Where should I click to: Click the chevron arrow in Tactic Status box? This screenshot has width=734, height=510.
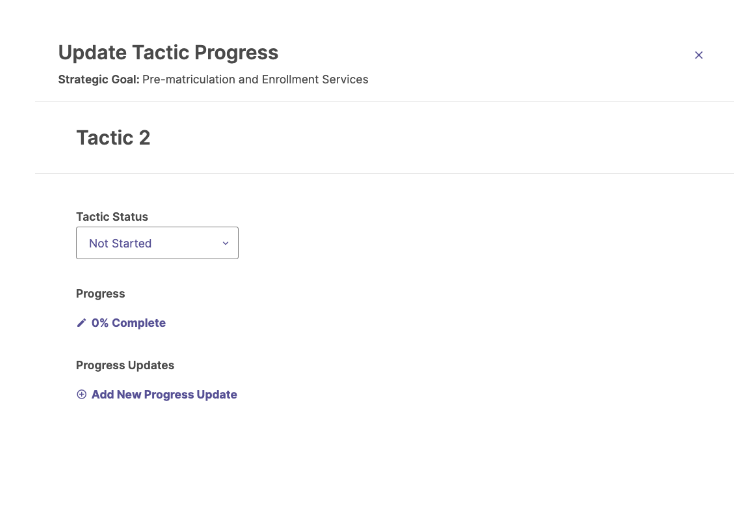pos(225,243)
